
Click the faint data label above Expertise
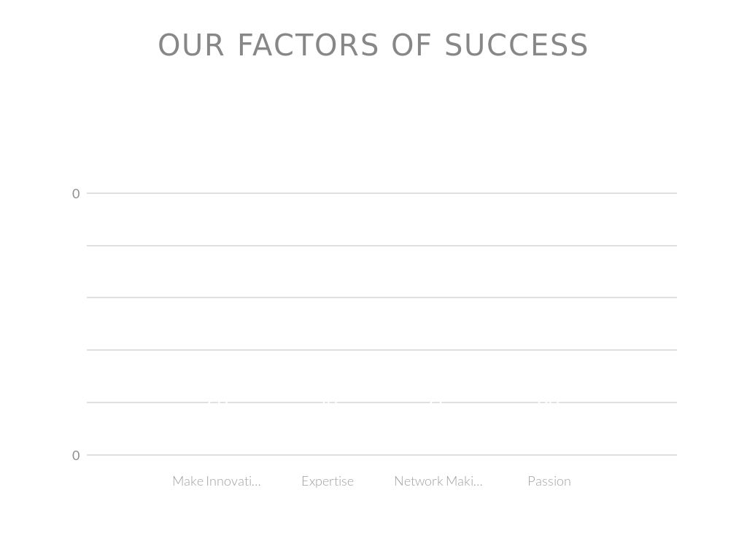[x=329, y=400]
